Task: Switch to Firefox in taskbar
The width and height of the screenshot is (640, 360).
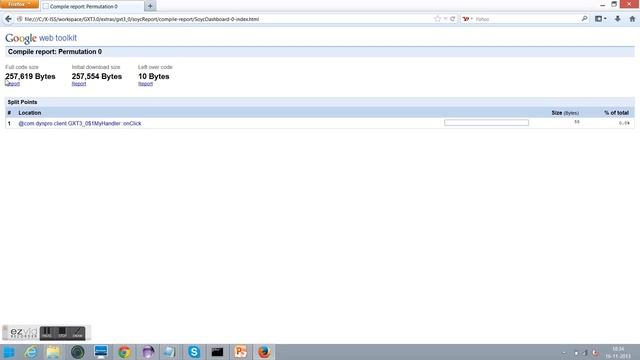Action: click(x=264, y=352)
